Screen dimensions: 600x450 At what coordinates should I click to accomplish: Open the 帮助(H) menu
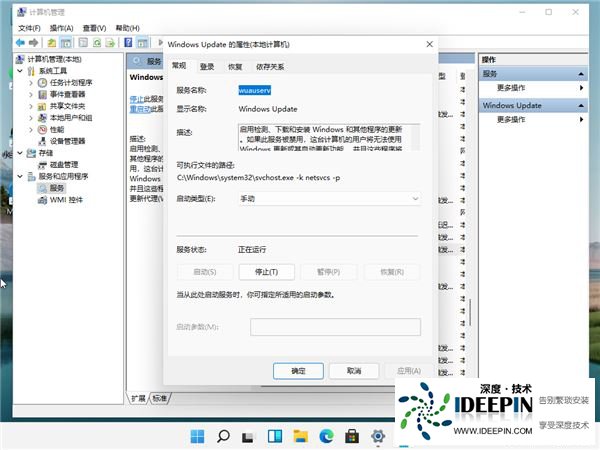click(x=127, y=28)
